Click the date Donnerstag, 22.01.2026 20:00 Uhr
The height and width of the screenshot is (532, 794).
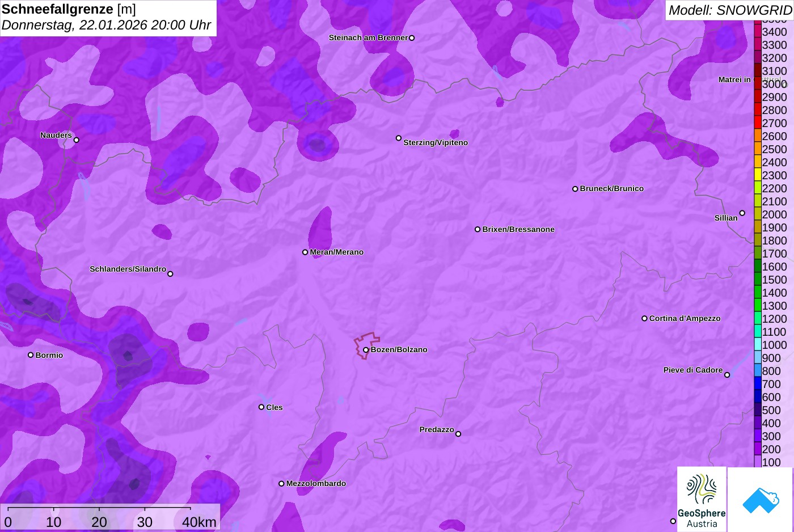107,26
